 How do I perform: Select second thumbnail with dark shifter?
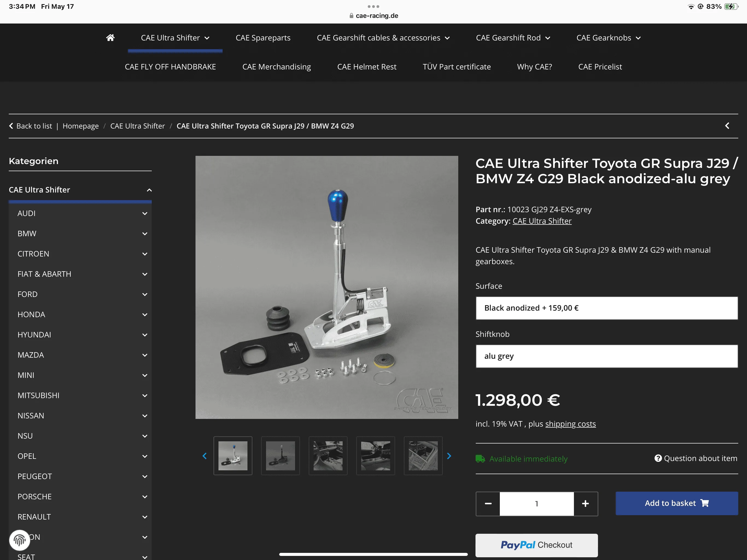click(280, 456)
